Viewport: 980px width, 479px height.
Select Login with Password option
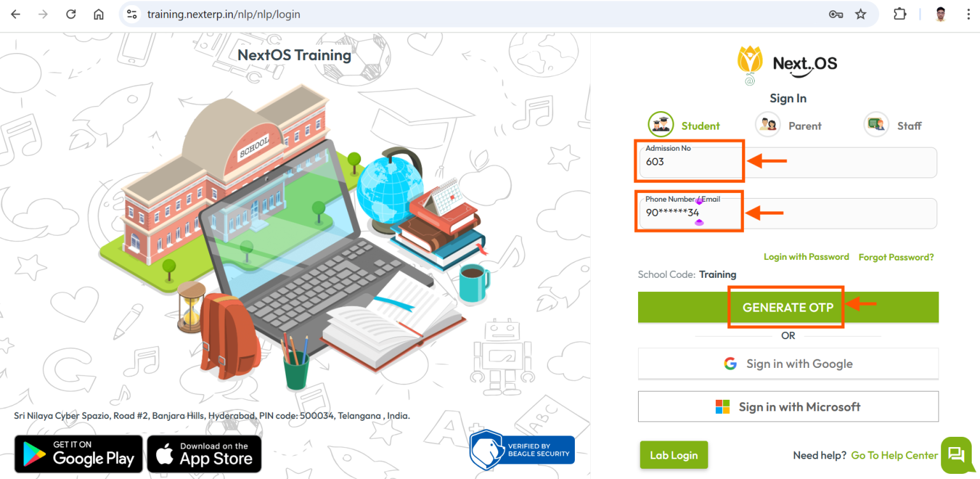[806, 257]
